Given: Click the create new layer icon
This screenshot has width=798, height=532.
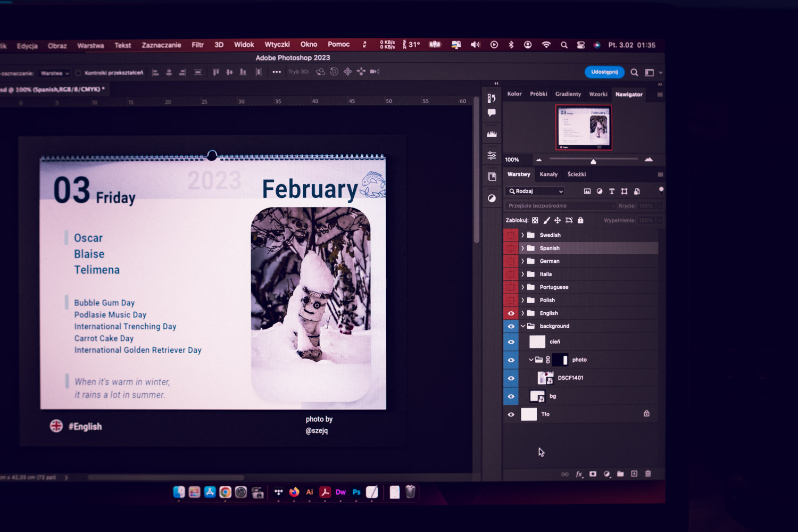Looking at the screenshot, I should coord(634,473).
